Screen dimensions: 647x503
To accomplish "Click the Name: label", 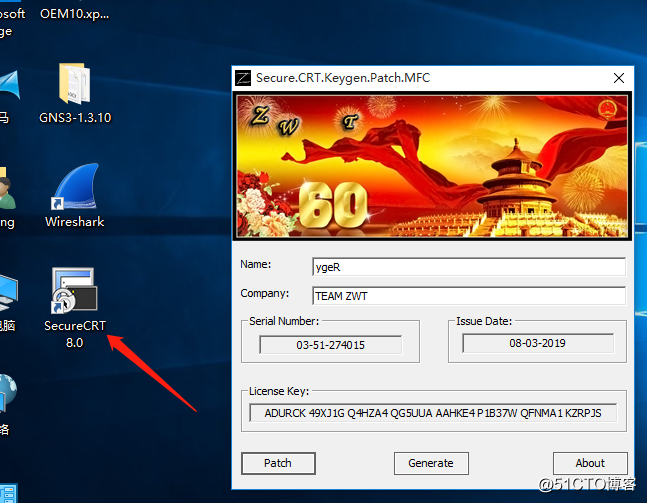I will click(256, 264).
